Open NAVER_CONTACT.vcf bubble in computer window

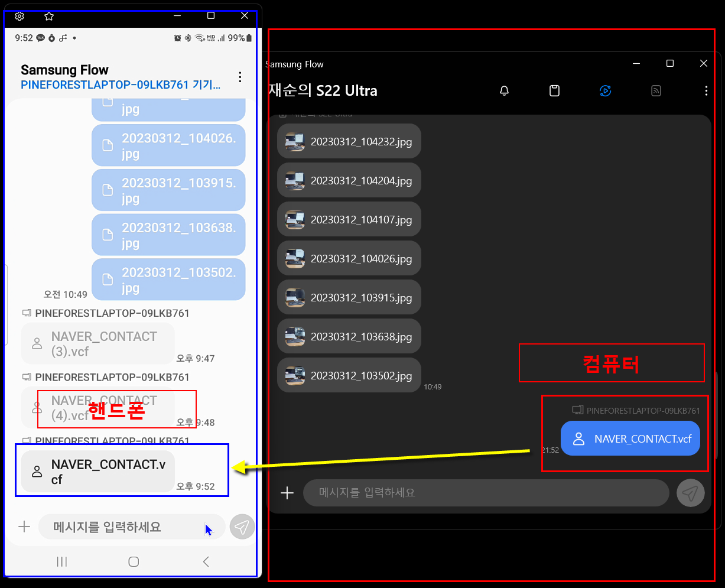(630, 438)
